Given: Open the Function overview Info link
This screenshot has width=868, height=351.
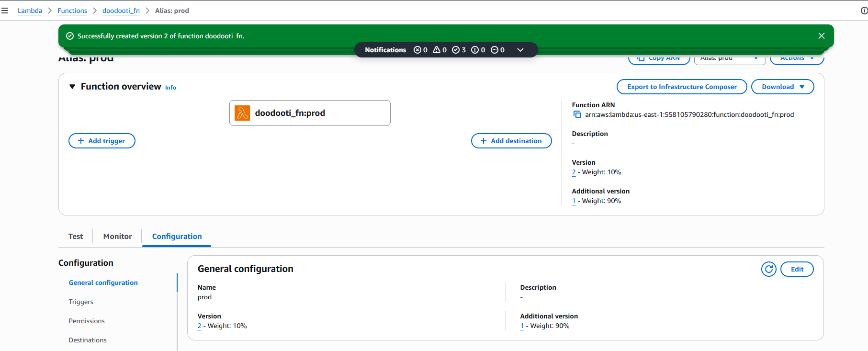Looking at the screenshot, I should tap(170, 88).
